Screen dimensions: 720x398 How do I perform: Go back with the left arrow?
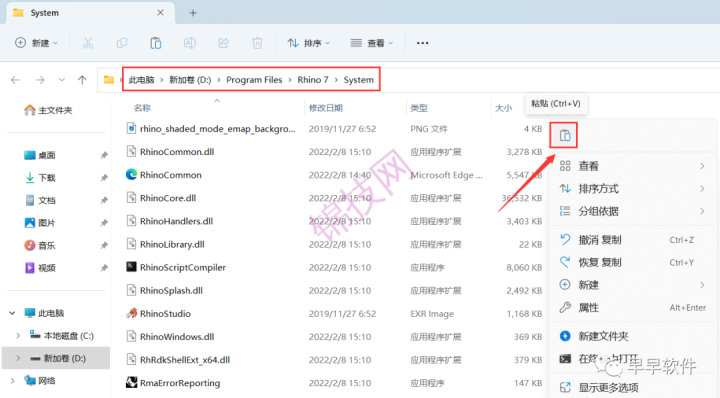coord(15,80)
